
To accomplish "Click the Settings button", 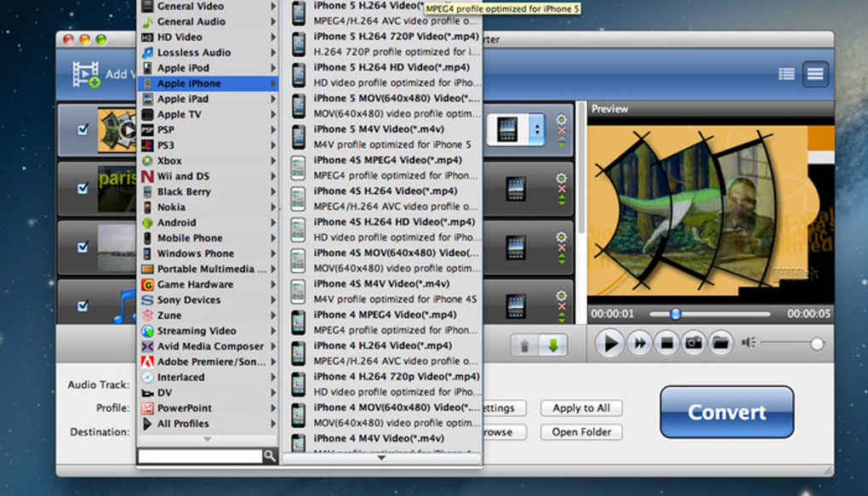I will tap(504, 408).
